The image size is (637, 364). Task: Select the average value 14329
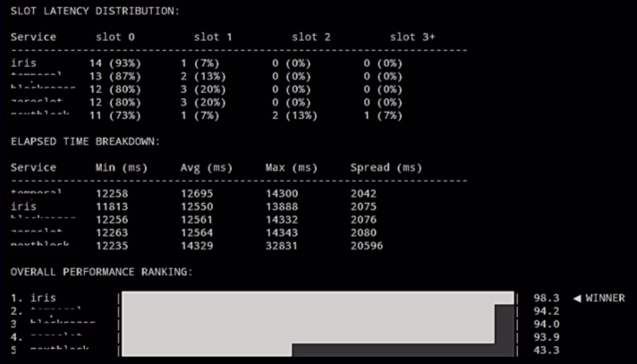click(197, 246)
